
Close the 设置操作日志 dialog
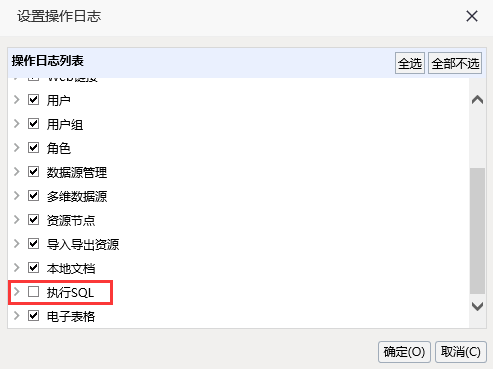click(x=472, y=16)
